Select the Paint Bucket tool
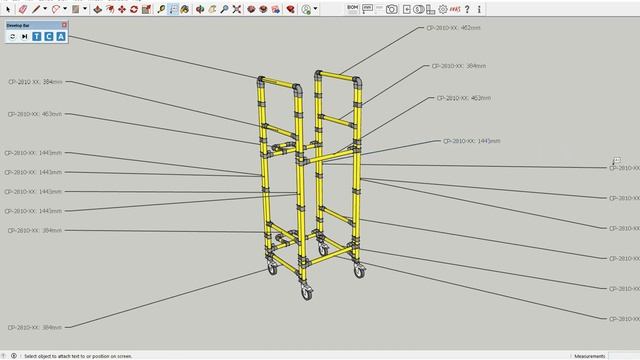Image resolution: width=640 pixels, height=360 pixels. [185, 9]
